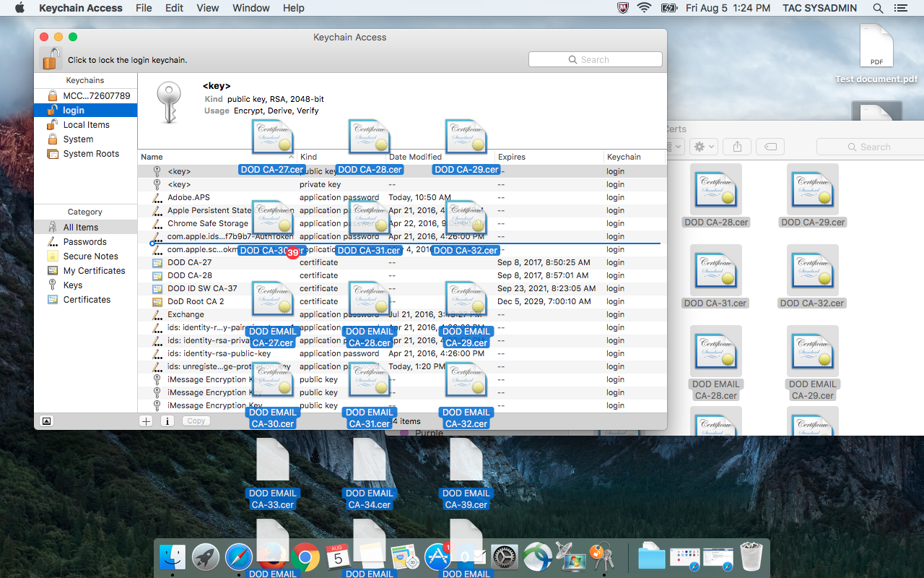Open the Edit menu
Image resolution: width=924 pixels, height=578 pixels.
pos(174,8)
